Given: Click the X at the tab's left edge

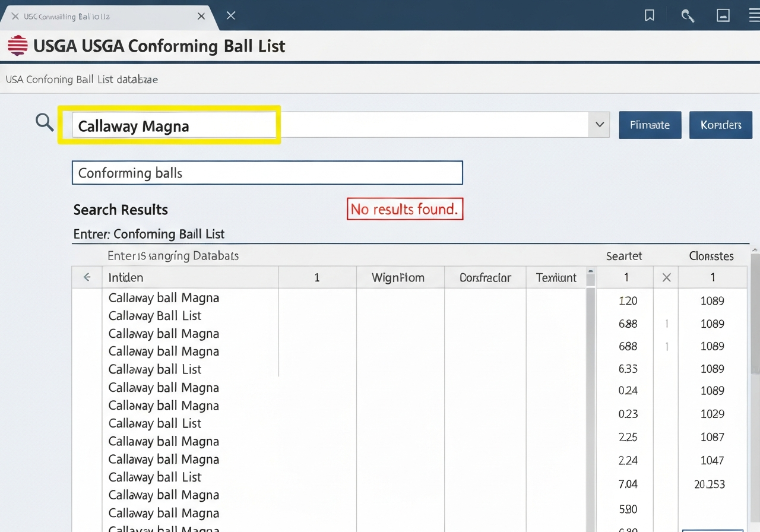Looking at the screenshot, I should pos(15,16).
